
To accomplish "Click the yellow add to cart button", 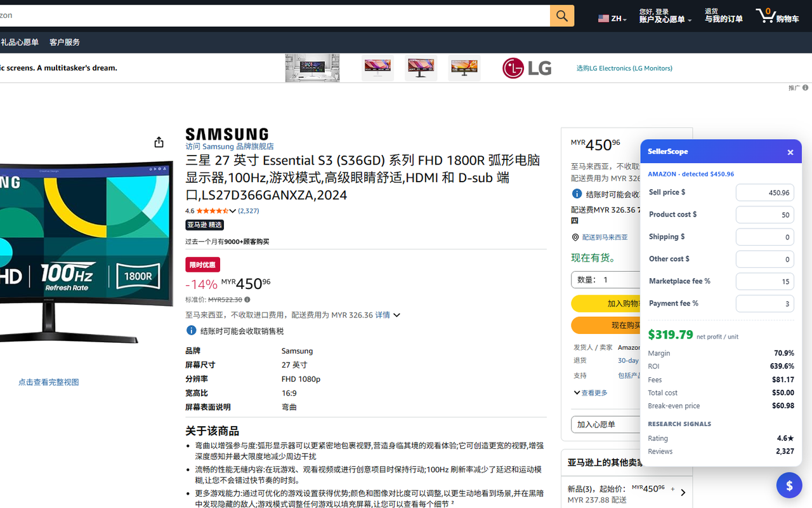I will point(606,304).
